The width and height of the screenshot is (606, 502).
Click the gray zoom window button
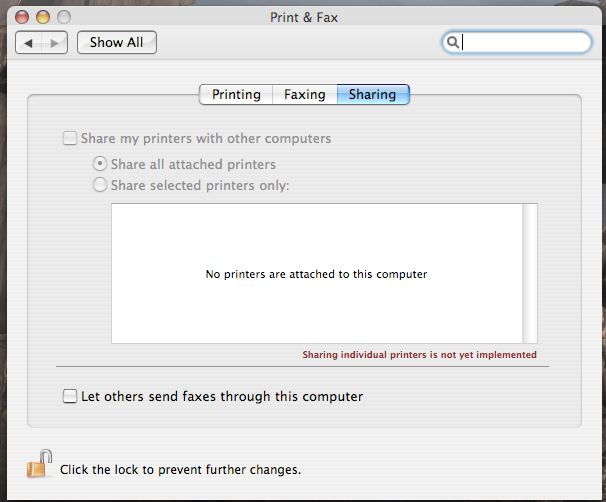(x=64, y=17)
